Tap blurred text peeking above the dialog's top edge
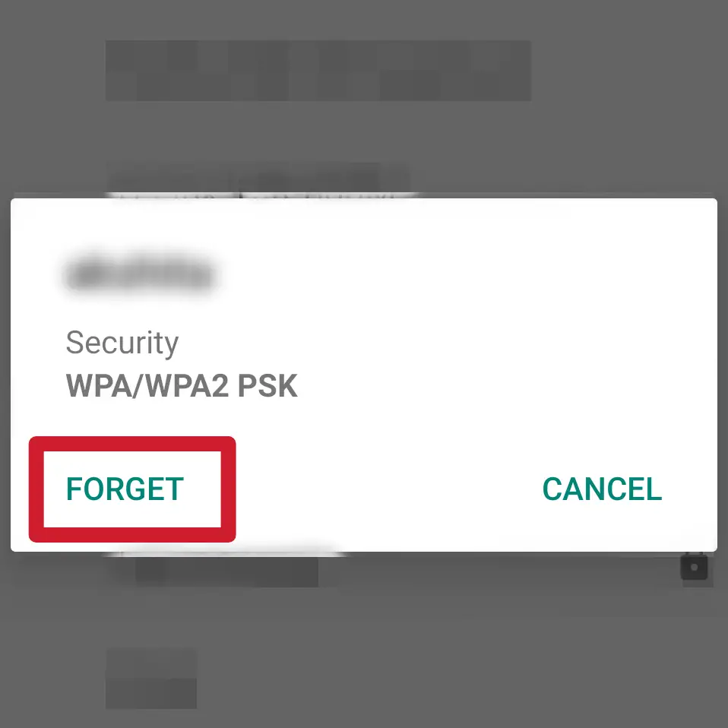The image size is (728, 728). point(260,195)
